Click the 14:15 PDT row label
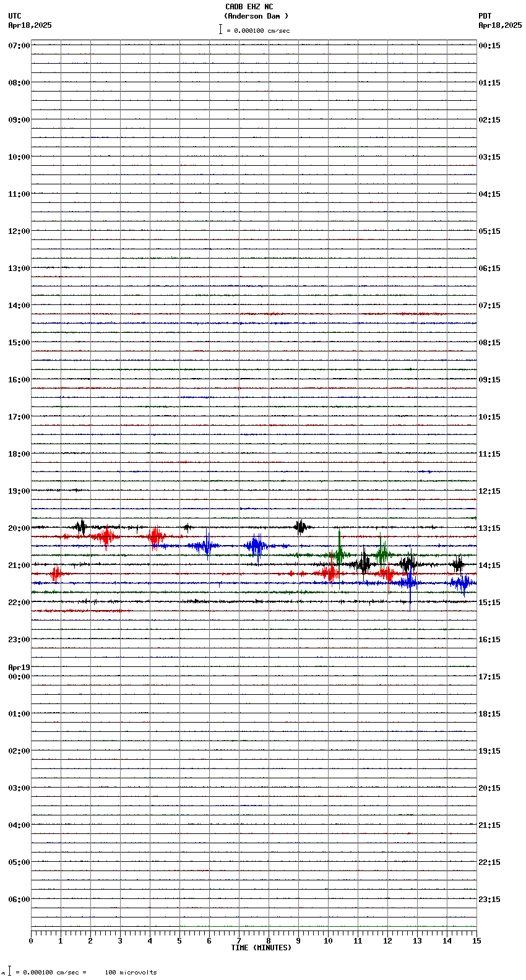526x980 pixels. 489,565
